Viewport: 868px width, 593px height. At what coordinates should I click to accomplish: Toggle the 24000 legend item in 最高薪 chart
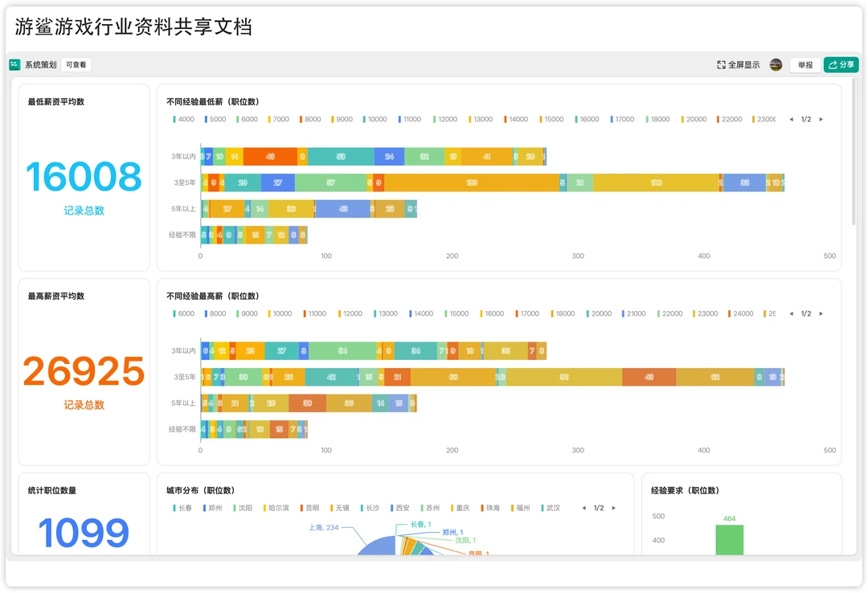pyautogui.click(x=741, y=313)
